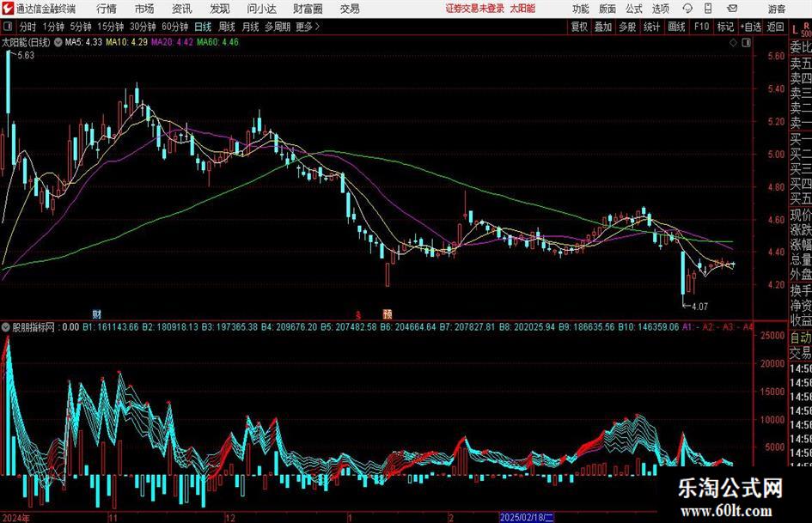Click the 复权 toolbar button

(580, 27)
